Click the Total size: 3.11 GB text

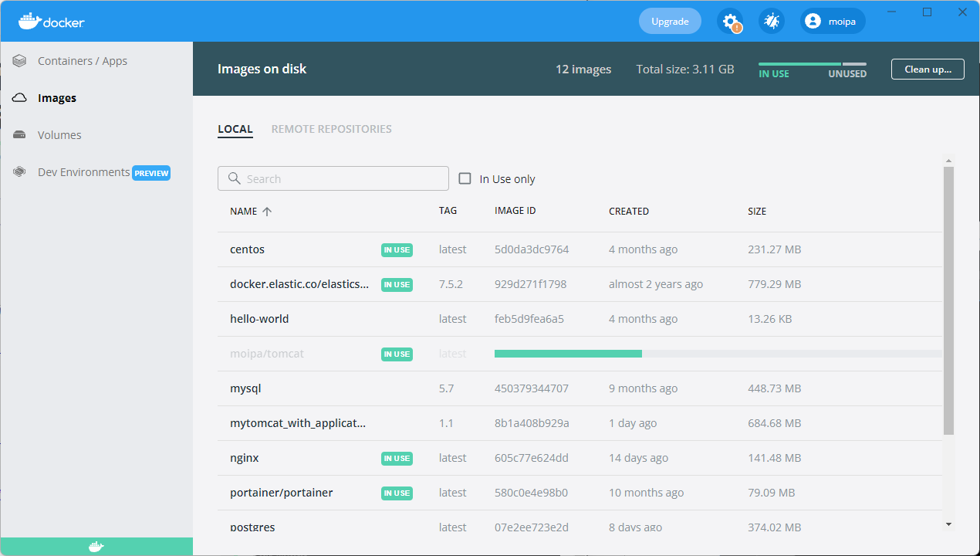pyautogui.click(x=685, y=69)
